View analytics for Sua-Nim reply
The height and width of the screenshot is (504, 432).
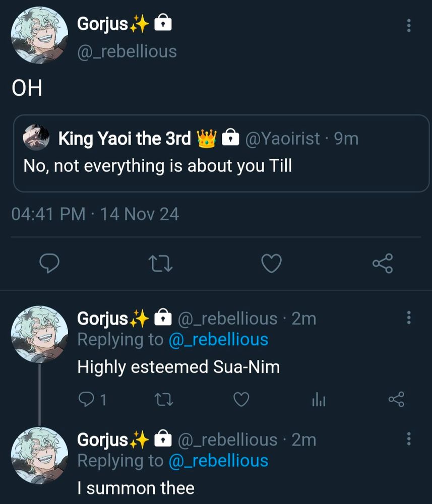[x=319, y=400]
